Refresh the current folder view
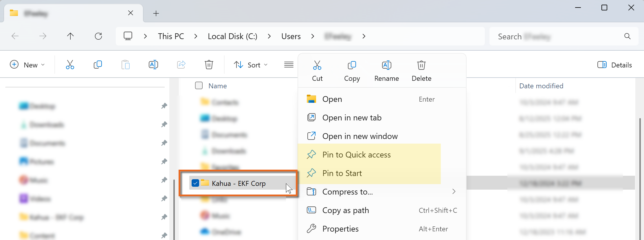The image size is (644, 240). pos(98,36)
